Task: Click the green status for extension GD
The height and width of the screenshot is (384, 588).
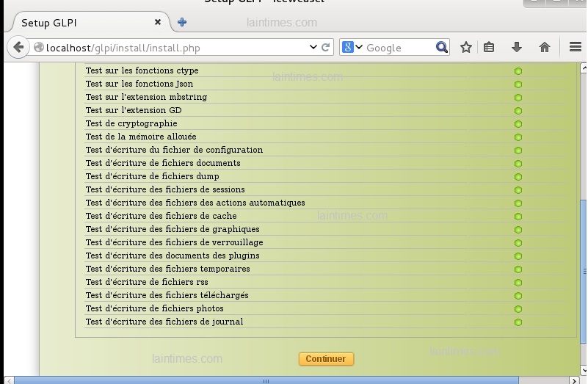Action: [518, 111]
